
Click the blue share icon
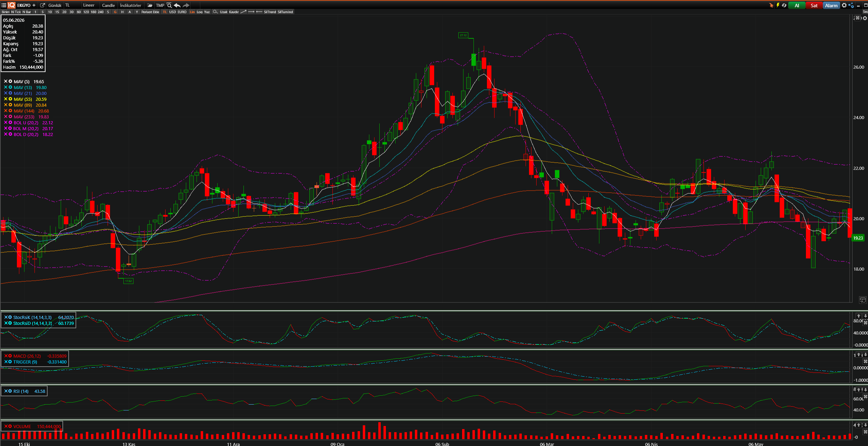pyautogui.click(x=851, y=5)
